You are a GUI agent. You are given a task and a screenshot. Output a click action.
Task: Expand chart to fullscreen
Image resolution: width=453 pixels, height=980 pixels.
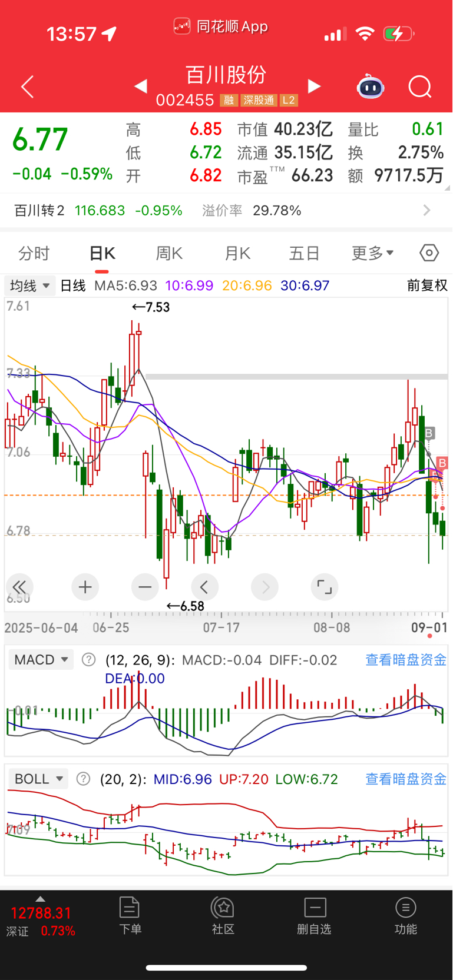coord(325,587)
